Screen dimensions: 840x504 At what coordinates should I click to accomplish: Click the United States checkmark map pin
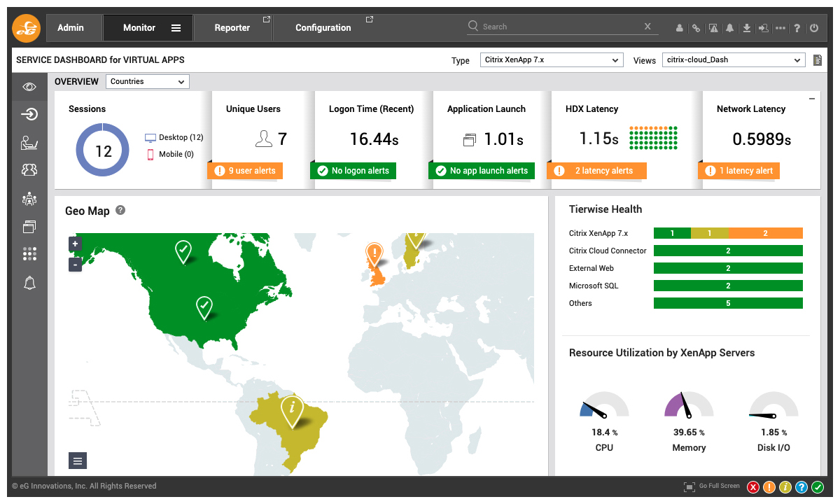click(x=204, y=307)
